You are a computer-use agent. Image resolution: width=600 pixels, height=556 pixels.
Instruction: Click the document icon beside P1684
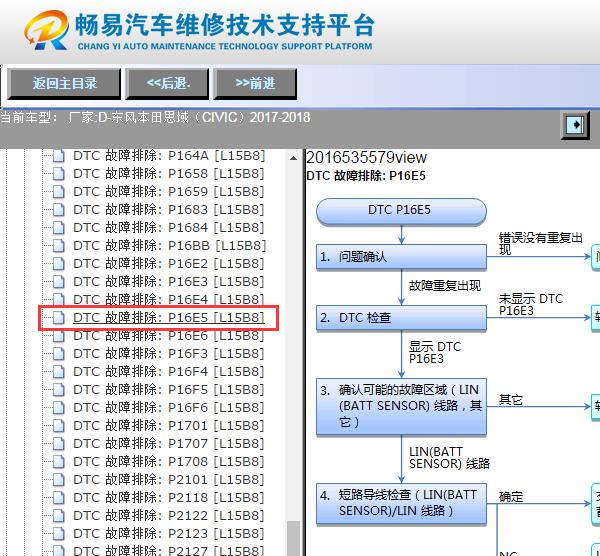pos(59,228)
